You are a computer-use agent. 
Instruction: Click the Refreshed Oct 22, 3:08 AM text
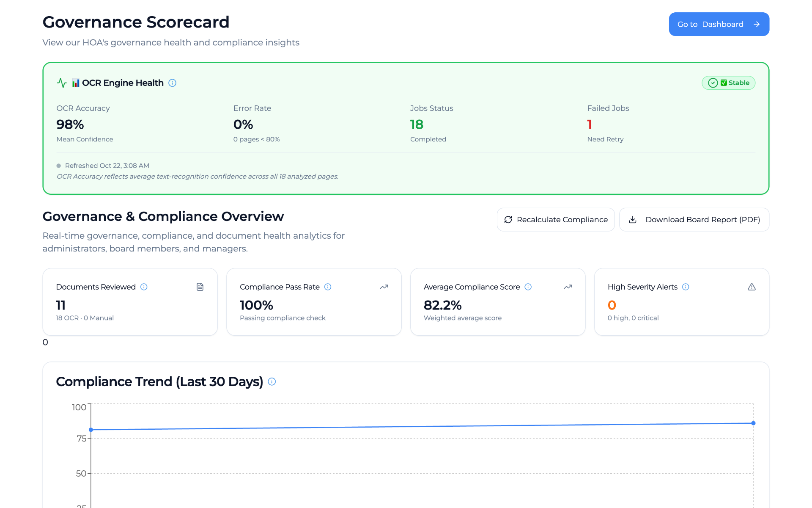(x=107, y=166)
